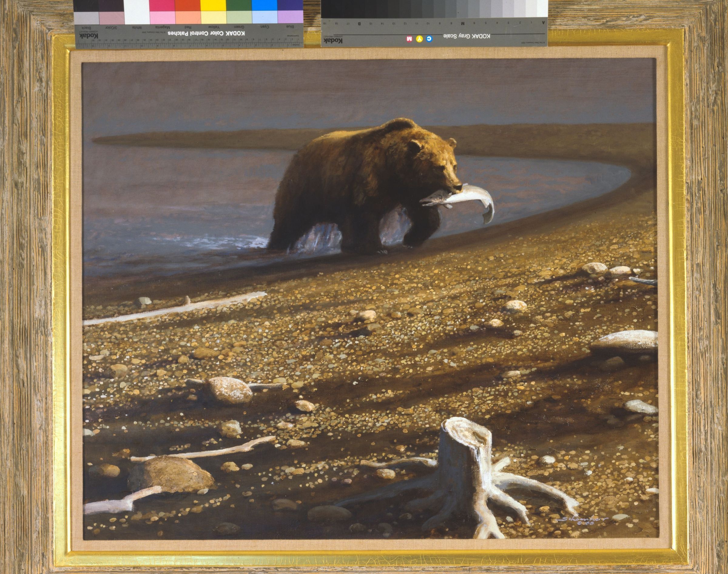Click the lightest step A of gray scale

[x=542, y=8]
